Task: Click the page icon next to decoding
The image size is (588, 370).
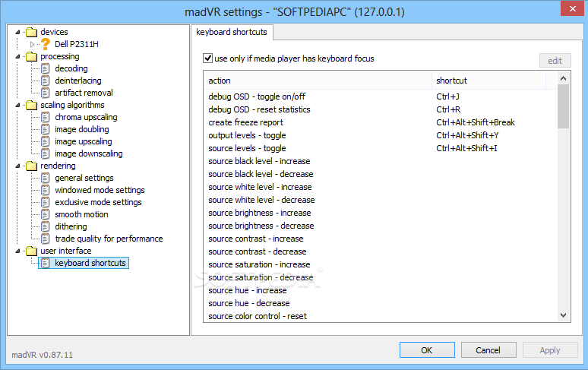Action: [45, 68]
